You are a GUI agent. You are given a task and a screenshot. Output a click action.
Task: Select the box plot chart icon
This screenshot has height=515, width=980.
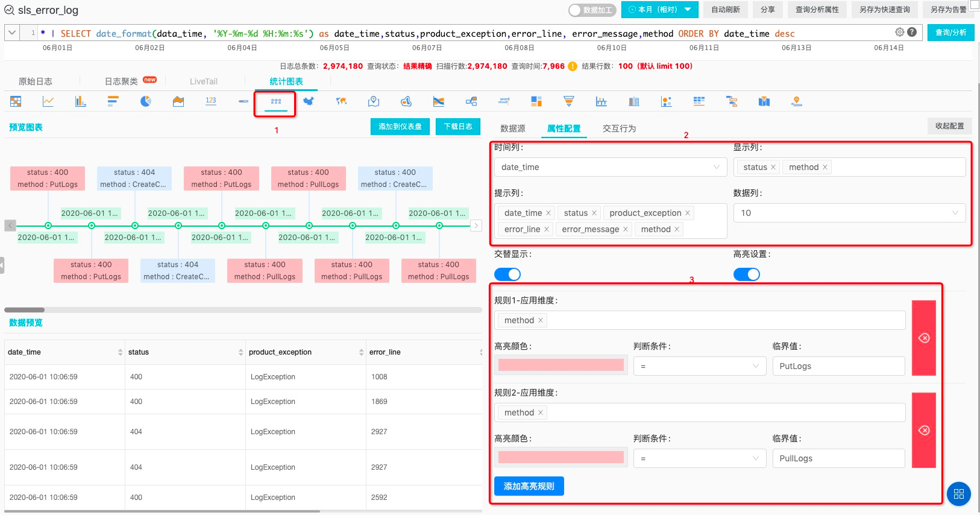pyautogui.click(x=602, y=101)
